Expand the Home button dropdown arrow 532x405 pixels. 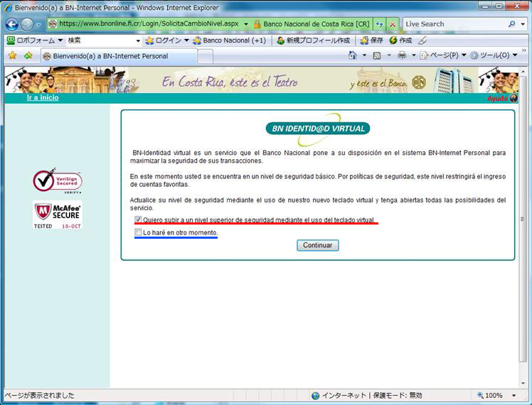click(364, 55)
